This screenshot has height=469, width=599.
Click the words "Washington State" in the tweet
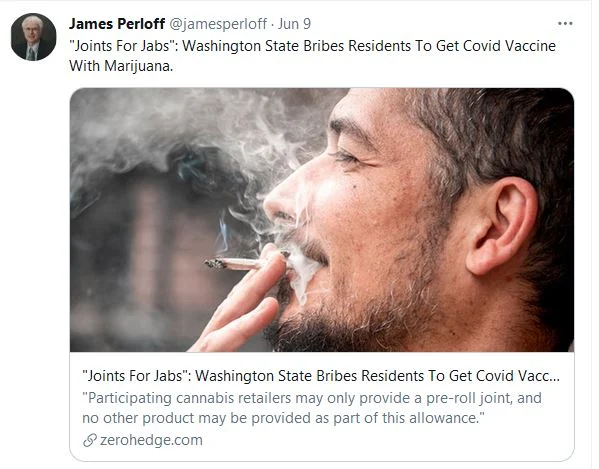[x=240, y=46]
